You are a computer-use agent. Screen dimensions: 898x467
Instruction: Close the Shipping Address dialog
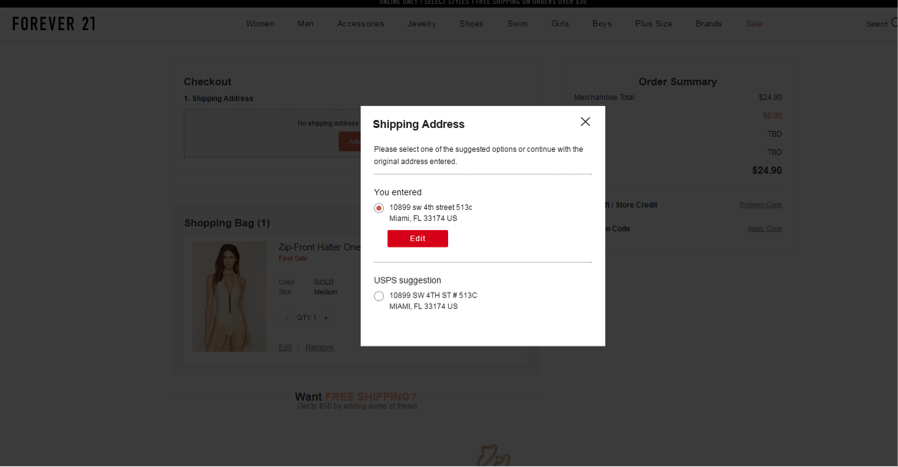pyautogui.click(x=585, y=121)
